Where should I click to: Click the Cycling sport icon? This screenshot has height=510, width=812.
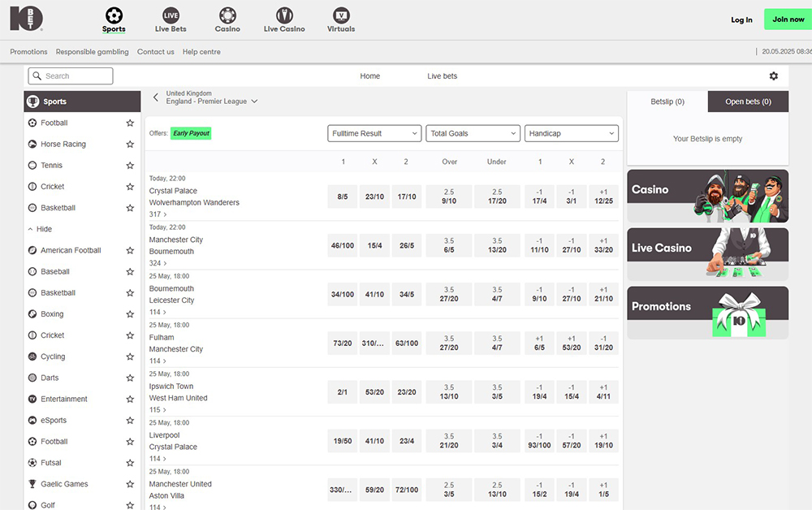point(32,357)
